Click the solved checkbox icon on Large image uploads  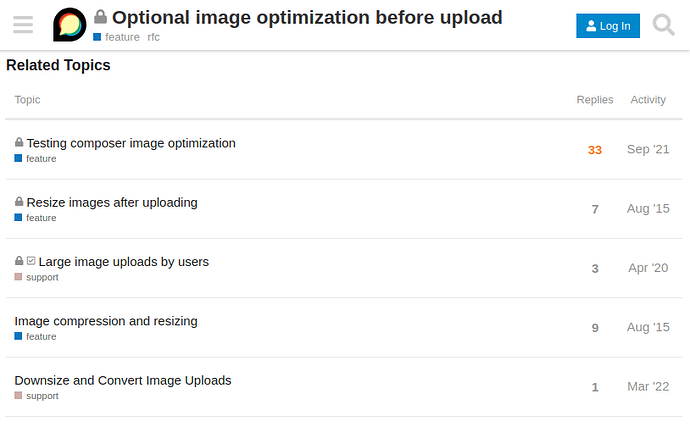click(x=31, y=262)
